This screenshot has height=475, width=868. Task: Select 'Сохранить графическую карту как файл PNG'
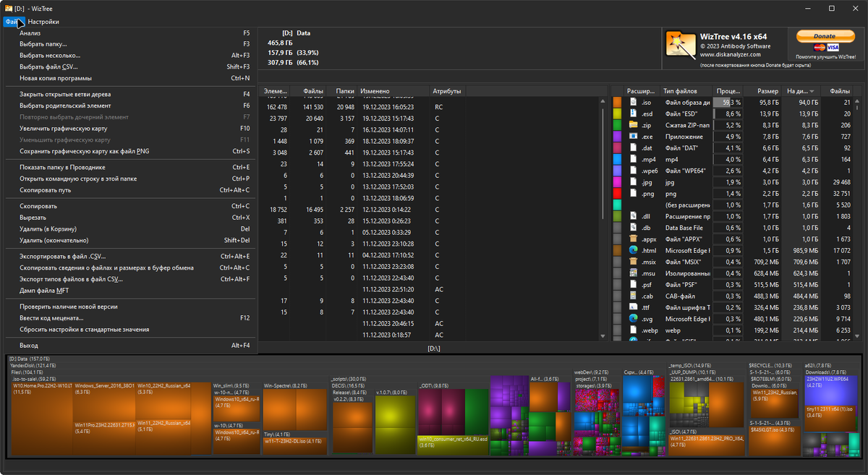tap(131, 151)
